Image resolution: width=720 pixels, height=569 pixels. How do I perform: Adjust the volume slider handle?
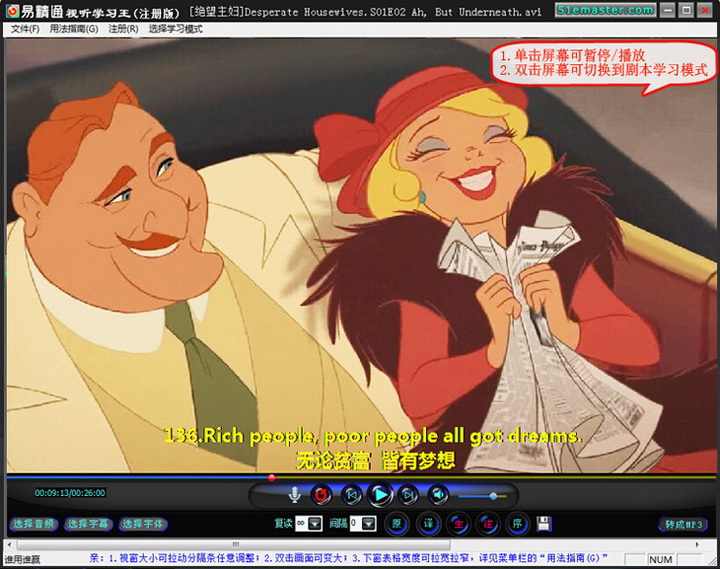click(x=493, y=496)
